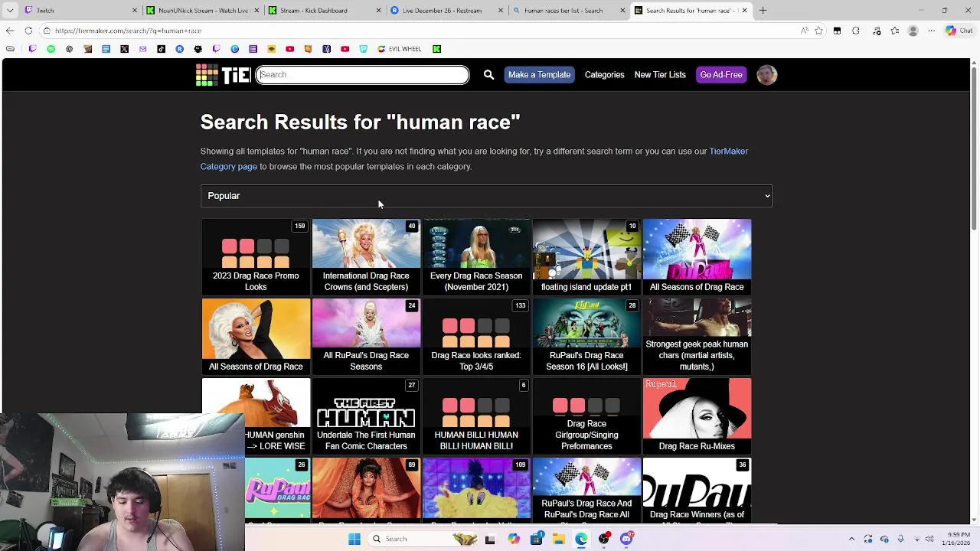Open the Spotify bookmark icon

[x=51, y=49]
